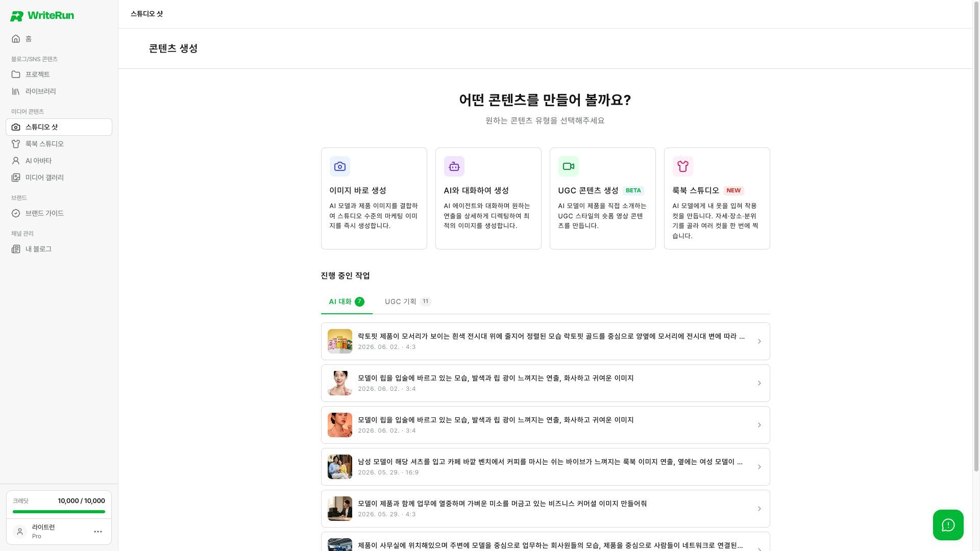
Task: Click the 라이트런 user avatar icon
Action: coord(20,532)
